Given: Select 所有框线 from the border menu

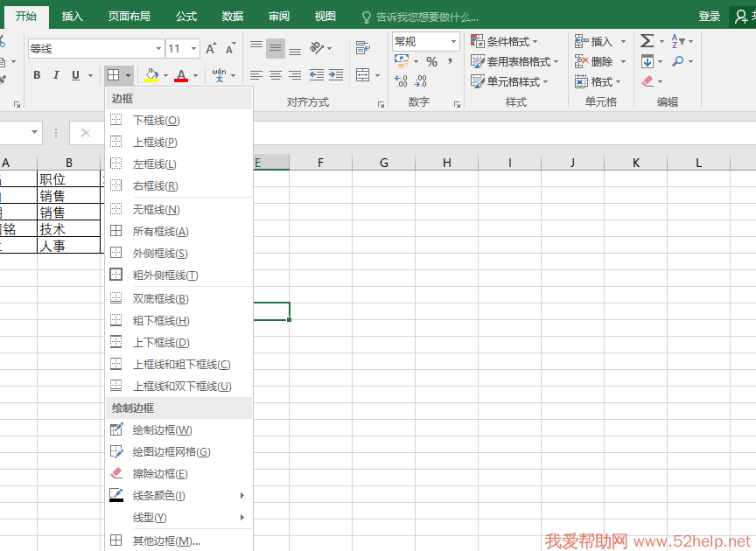Looking at the screenshot, I should pyautogui.click(x=160, y=232).
